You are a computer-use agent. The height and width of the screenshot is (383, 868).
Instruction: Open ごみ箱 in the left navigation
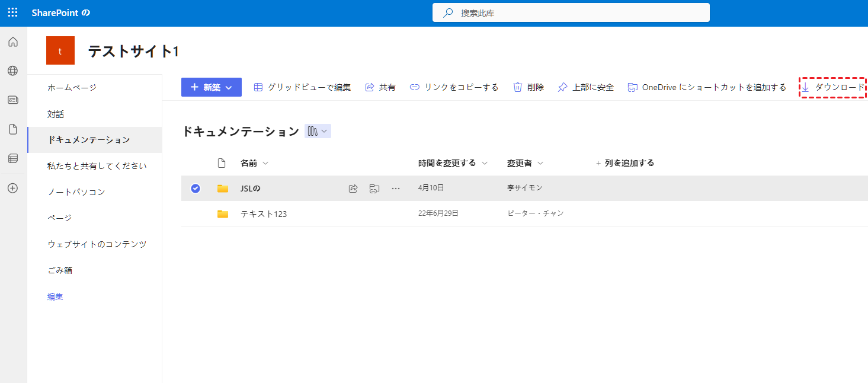pyautogui.click(x=60, y=270)
